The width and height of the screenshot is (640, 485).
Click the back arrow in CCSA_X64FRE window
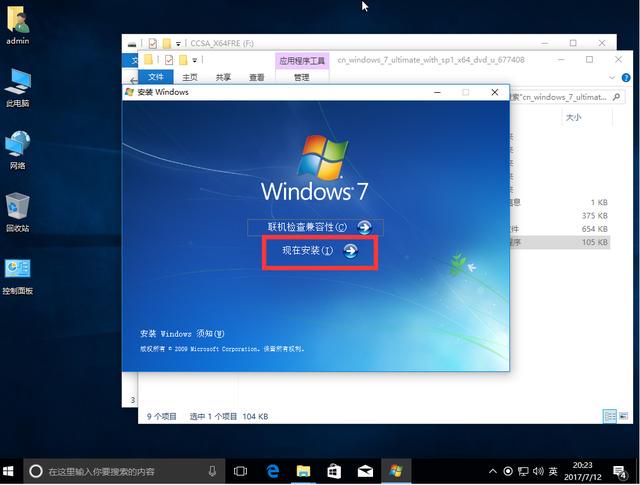coord(133,80)
